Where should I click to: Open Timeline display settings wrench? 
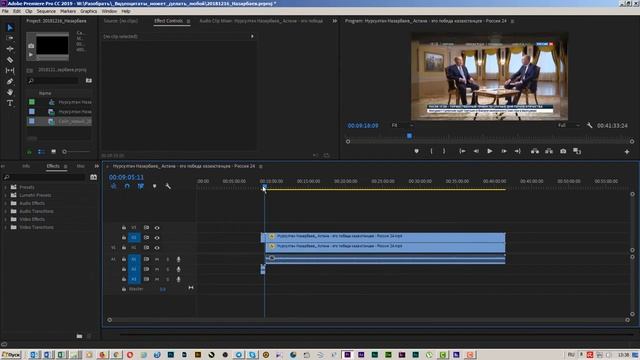tap(168, 186)
